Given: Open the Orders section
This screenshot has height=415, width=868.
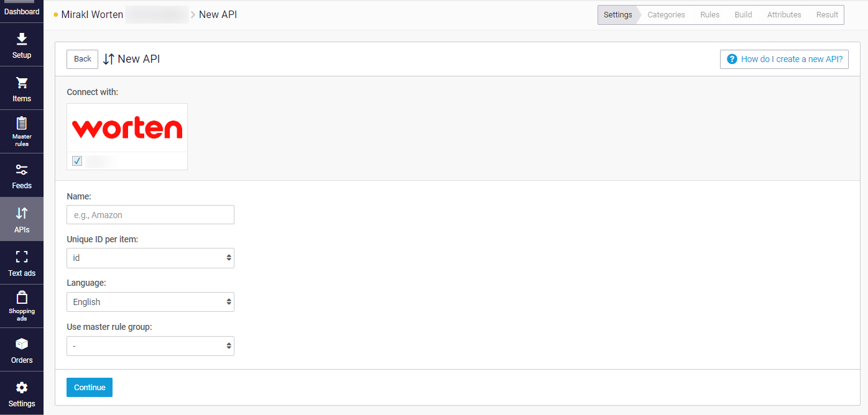Looking at the screenshot, I should (22, 349).
